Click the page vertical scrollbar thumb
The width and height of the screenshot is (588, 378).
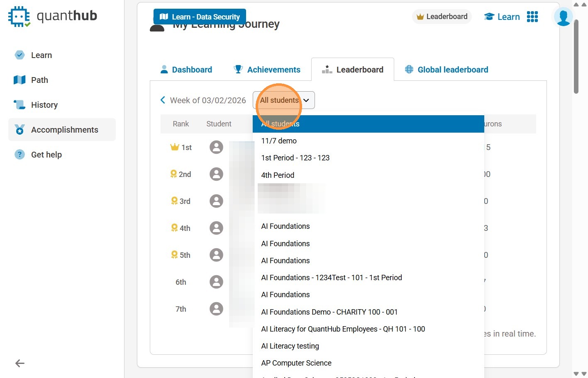point(576,56)
